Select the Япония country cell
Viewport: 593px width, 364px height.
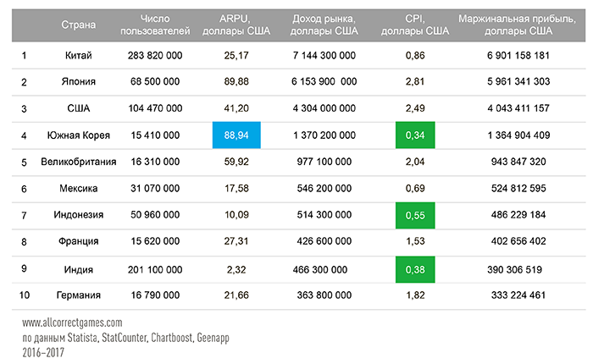(78, 82)
